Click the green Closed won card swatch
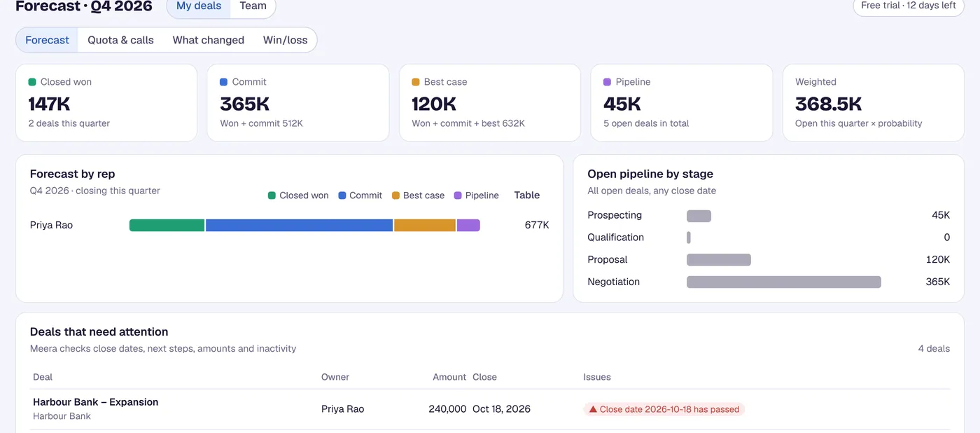 [x=32, y=82]
